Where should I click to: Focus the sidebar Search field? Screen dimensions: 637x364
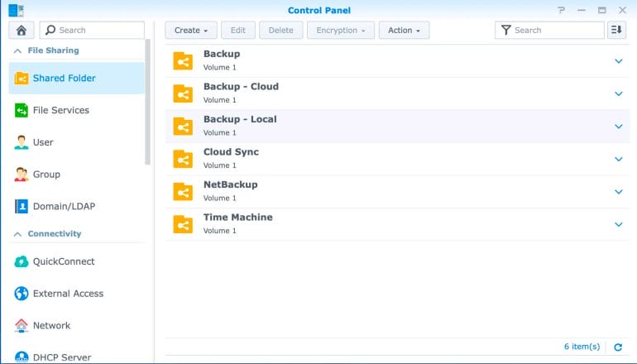tap(92, 30)
